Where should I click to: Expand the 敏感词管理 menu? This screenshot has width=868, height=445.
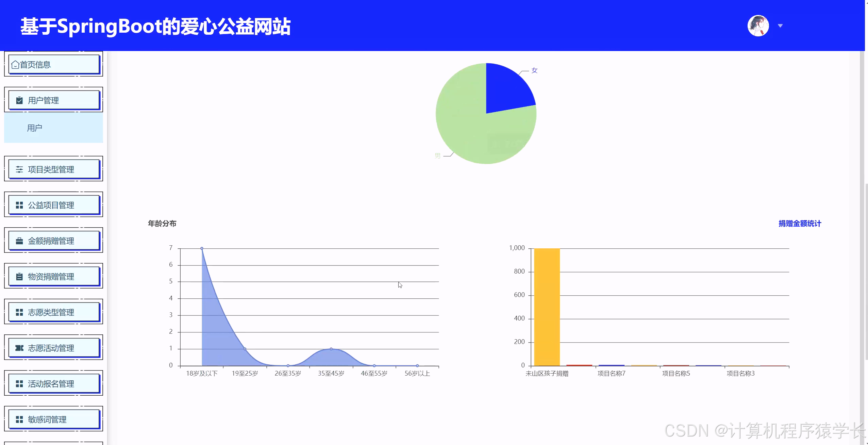pyautogui.click(x=53, y=419)
